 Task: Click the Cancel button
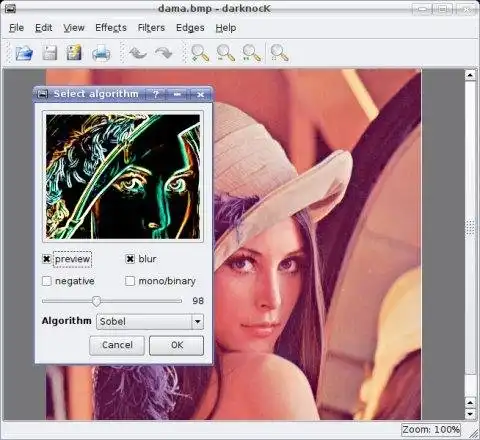117,345
